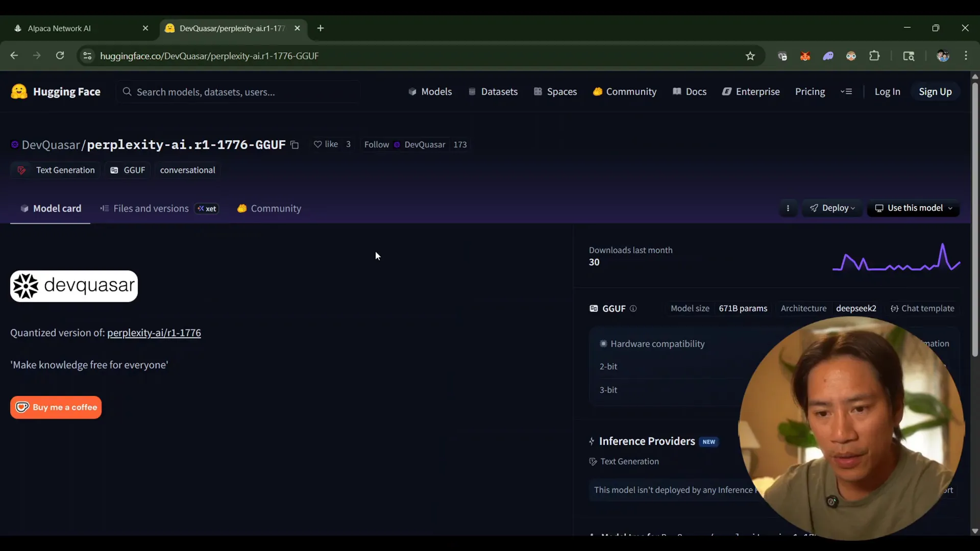The image size is (980, 551).
Task: Click the devquasar logo image
Action: pos(74,286)
